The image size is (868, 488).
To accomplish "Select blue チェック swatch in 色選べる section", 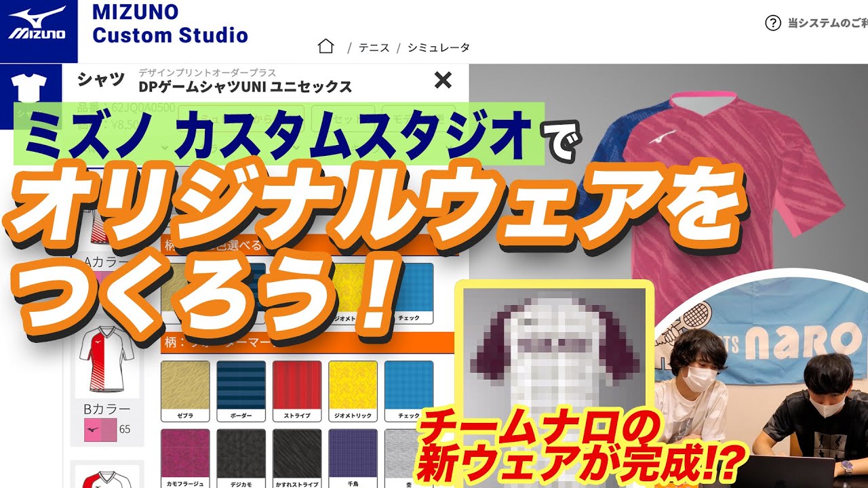I will tap(409, 293).
